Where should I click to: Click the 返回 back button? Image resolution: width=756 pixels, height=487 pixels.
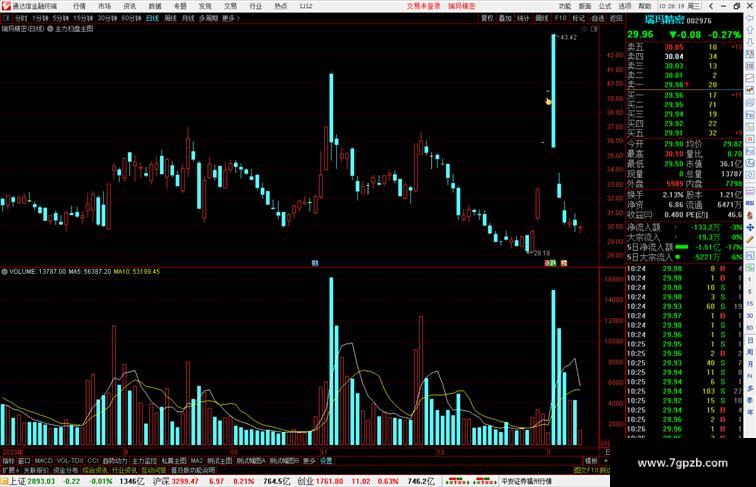616,18
